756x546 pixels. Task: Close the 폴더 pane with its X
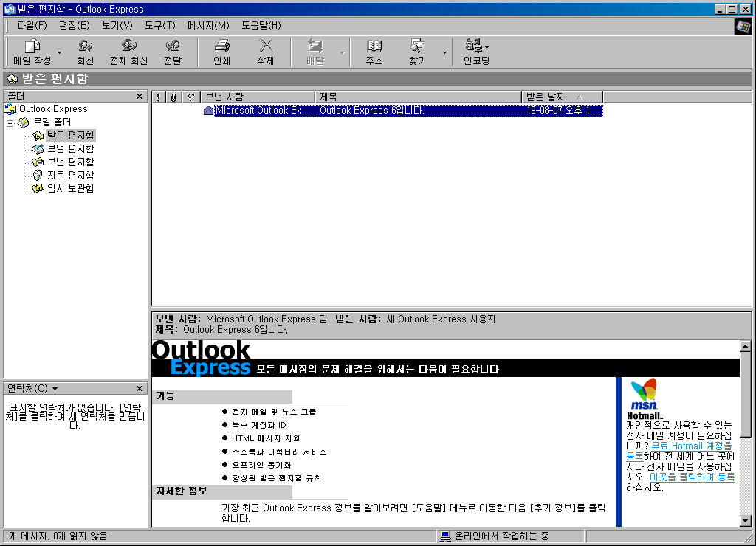tap(140, 97)
